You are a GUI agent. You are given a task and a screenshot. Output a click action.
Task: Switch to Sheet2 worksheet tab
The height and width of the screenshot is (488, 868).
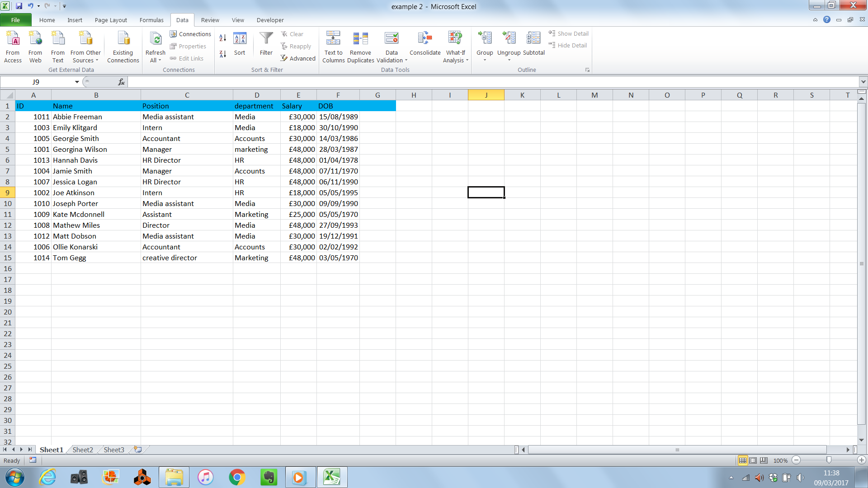point(83,450)
